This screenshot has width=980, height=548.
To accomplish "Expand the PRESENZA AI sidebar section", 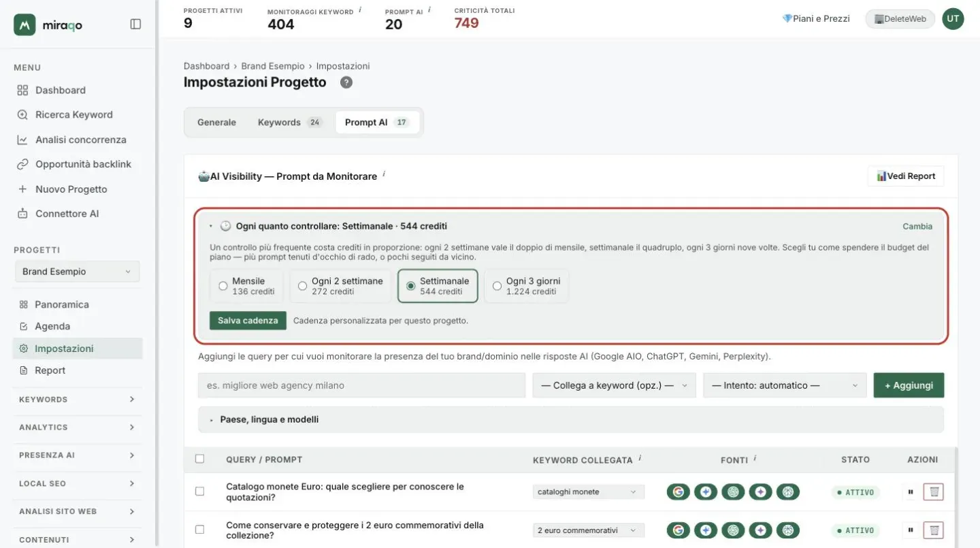I will [78, 455].
